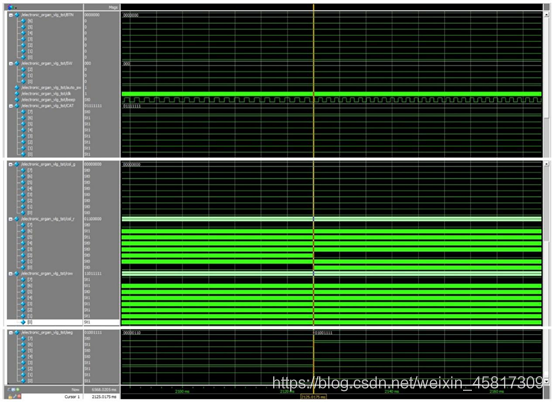
Task: Collapse the SW signal group
Action: click(11, 64)
